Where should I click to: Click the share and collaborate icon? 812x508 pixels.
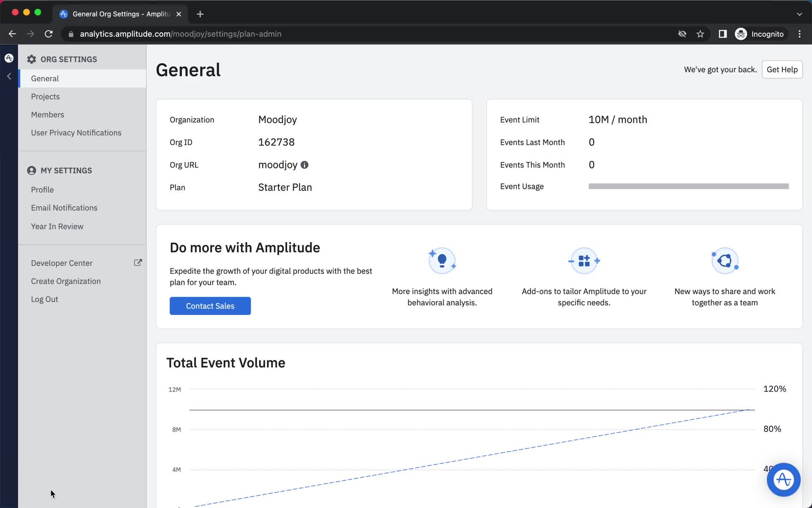[x=725, y=261]
